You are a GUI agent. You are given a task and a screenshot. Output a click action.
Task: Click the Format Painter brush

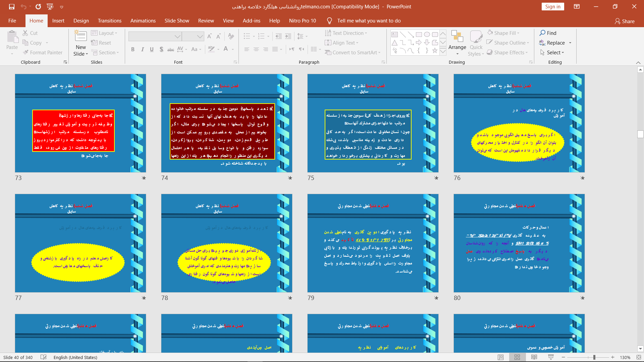click(42, 52)
